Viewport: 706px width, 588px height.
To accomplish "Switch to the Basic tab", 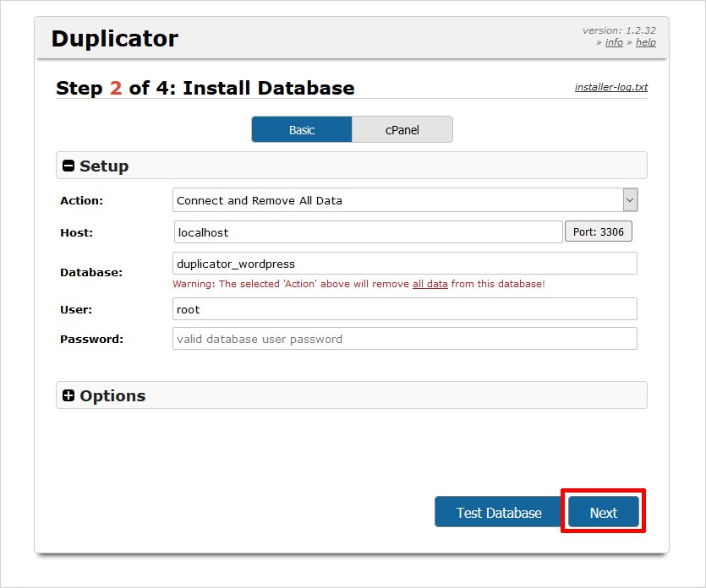I will (x=302, y=130).
